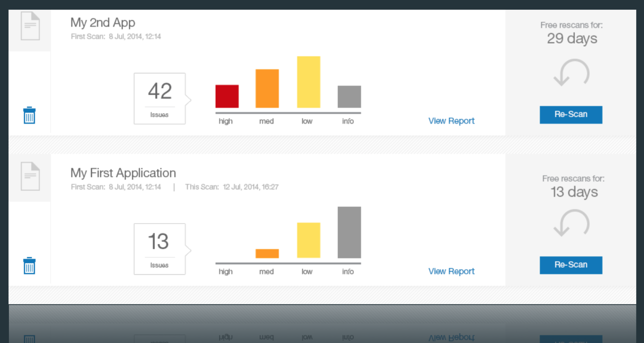Click the med label in My 2nd App chart
Viewport: 644px width, 343px height.
[x=266, y=121]
